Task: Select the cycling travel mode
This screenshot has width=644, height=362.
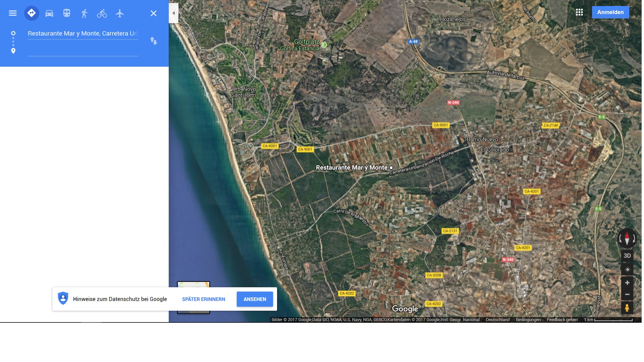Action: click(x=102, y=13)
